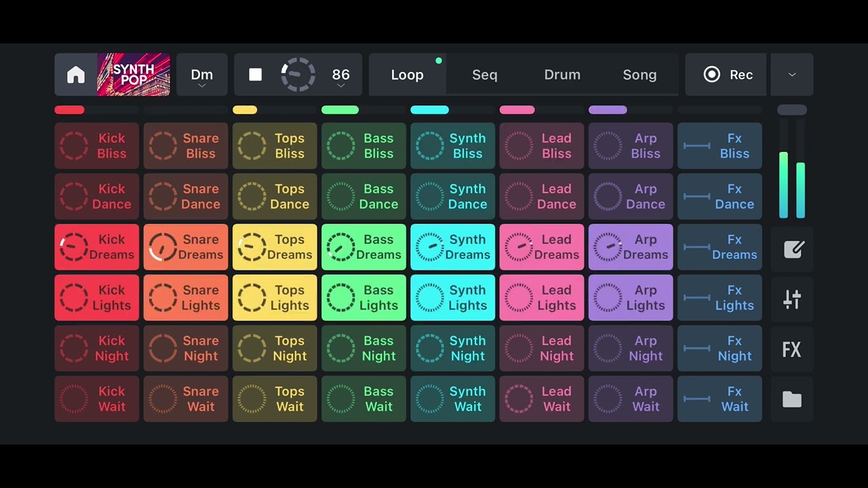The height and width of the screenshot is (488, 868).
Task: Toggle the Arp Dreams loop pad
Action: click(x=631, y=247)
